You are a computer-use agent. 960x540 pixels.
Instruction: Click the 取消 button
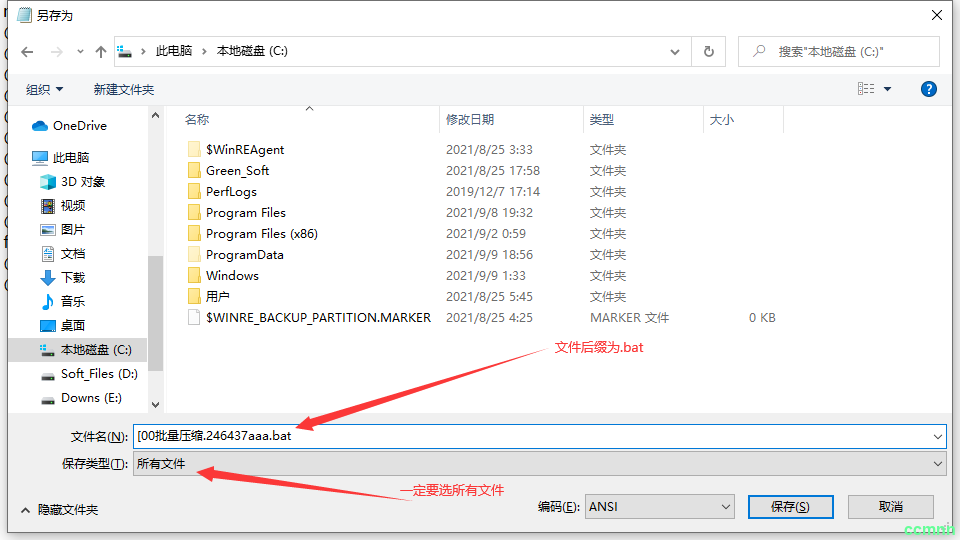pos(890,507)
